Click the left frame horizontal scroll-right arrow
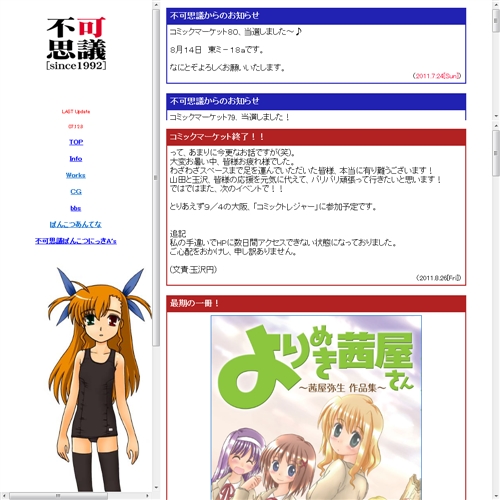Viewport: 500px width, 500px height. pos(148,496)
